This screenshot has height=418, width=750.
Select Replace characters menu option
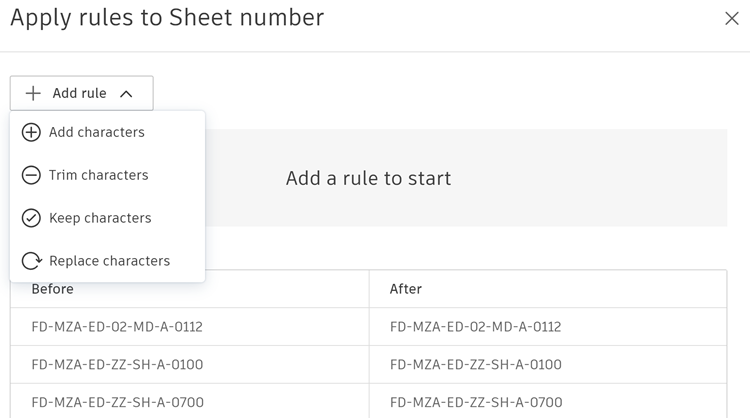coord(109,261)
